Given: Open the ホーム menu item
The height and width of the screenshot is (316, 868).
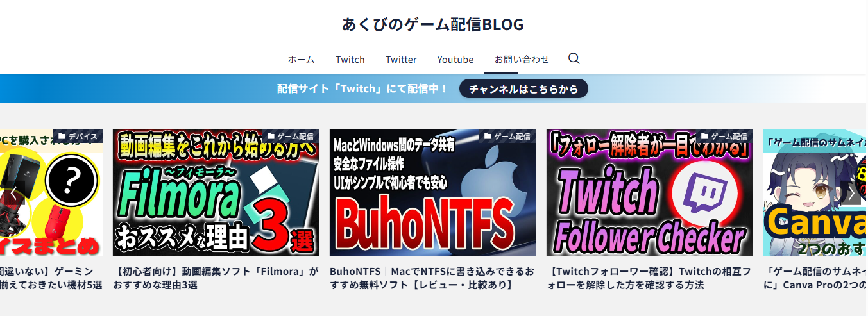Looking at the screenshot, I should [x=301, y=59].
